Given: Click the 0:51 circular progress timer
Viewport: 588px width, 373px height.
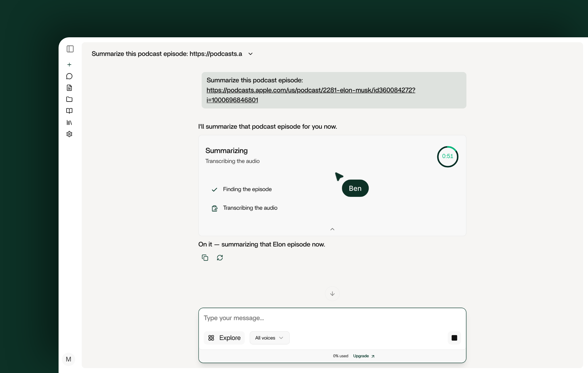Looking at the screenshot, I should [x=448, y=157].
